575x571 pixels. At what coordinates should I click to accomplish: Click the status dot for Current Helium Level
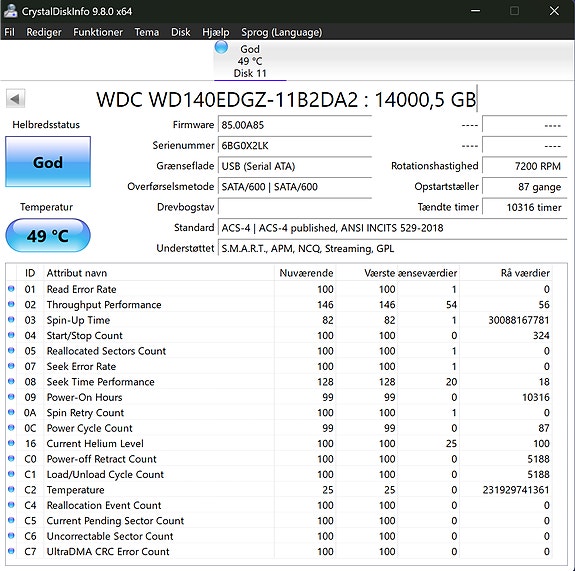pos(11,443)
